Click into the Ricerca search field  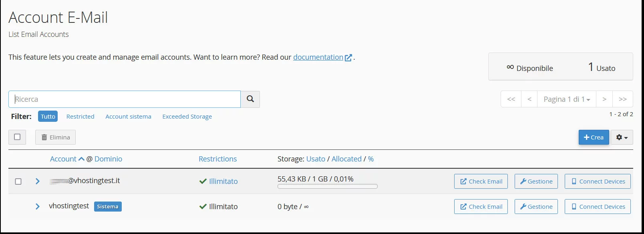coord(125,99)
